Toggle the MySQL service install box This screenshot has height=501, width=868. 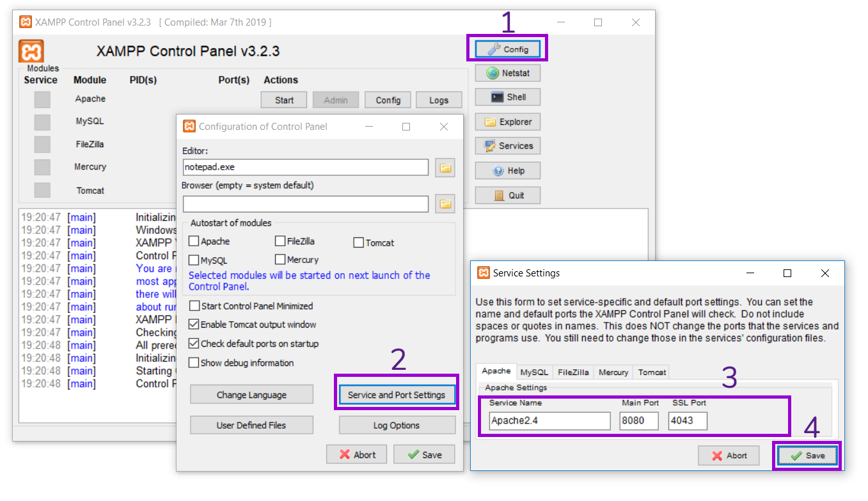pyautogui.click(x=42, y=122)
